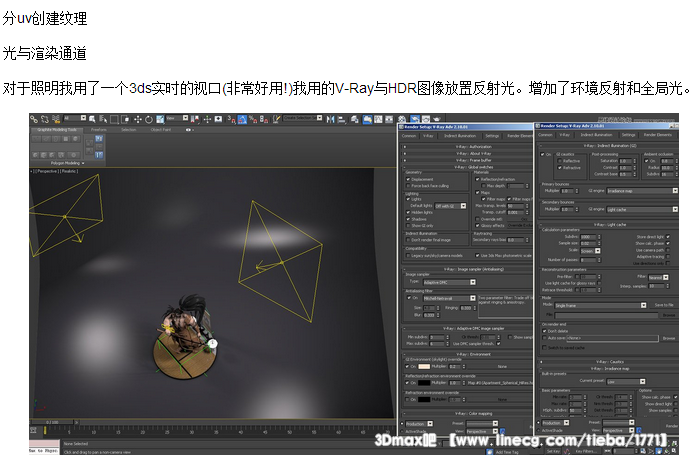Click the Set Key button
Image resolution: width=696 pixels, height=457 pixels.
(x=553, y=451)
